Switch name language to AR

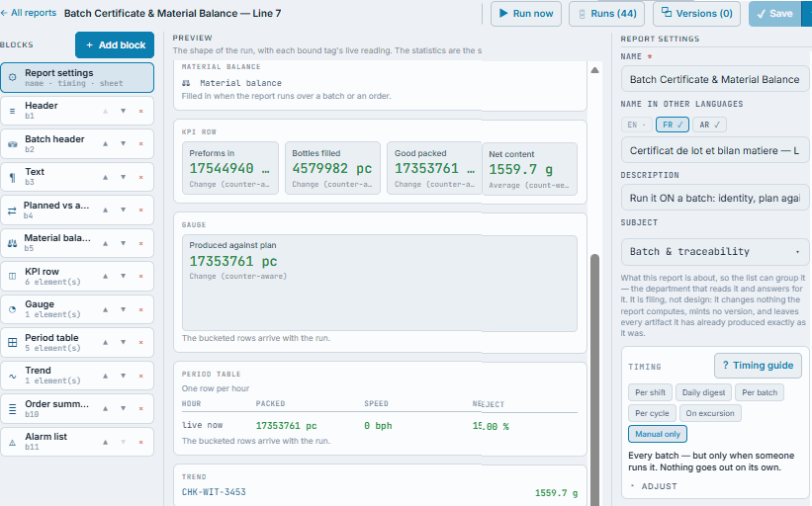(x=709, y=125)
